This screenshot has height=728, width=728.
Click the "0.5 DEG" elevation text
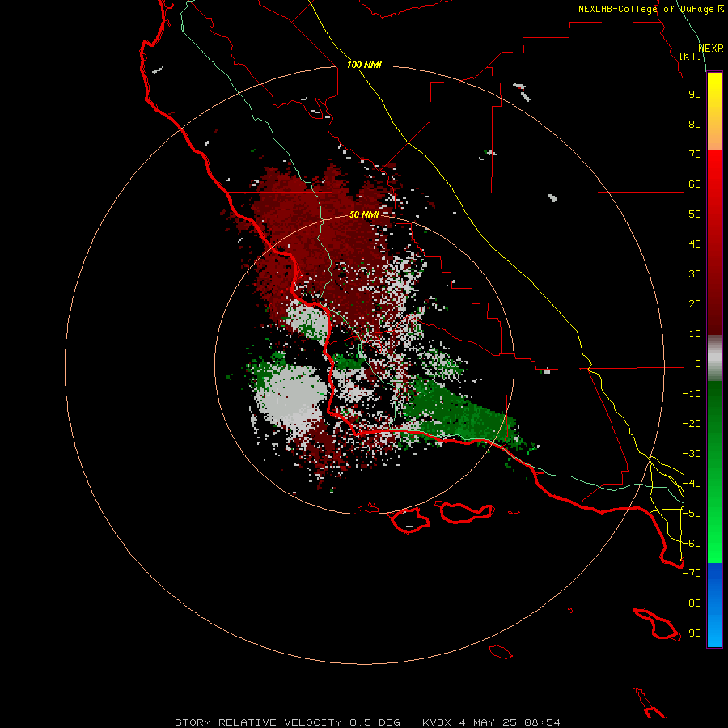(x=375, y=722)
